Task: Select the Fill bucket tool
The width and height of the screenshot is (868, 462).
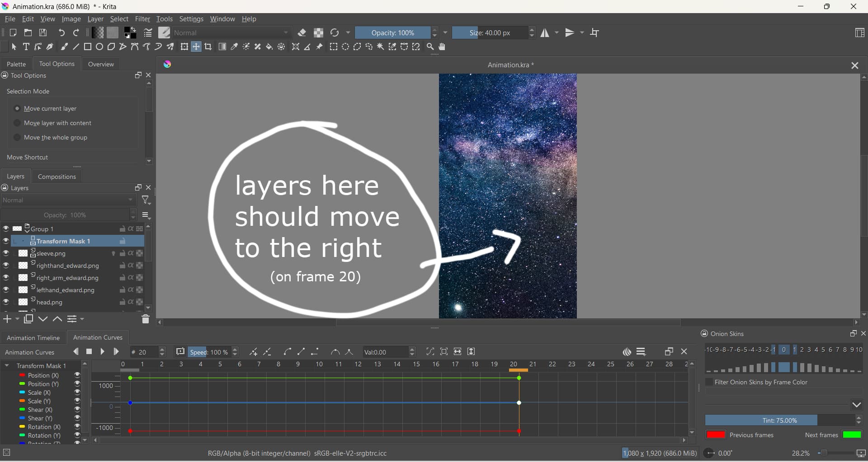Action: pyautogui.click(x=269, y=47)
